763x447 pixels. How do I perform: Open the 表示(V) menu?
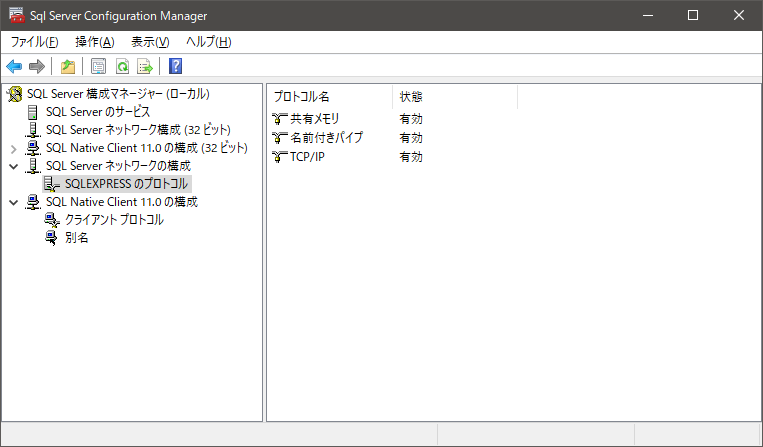coord(150,42)
